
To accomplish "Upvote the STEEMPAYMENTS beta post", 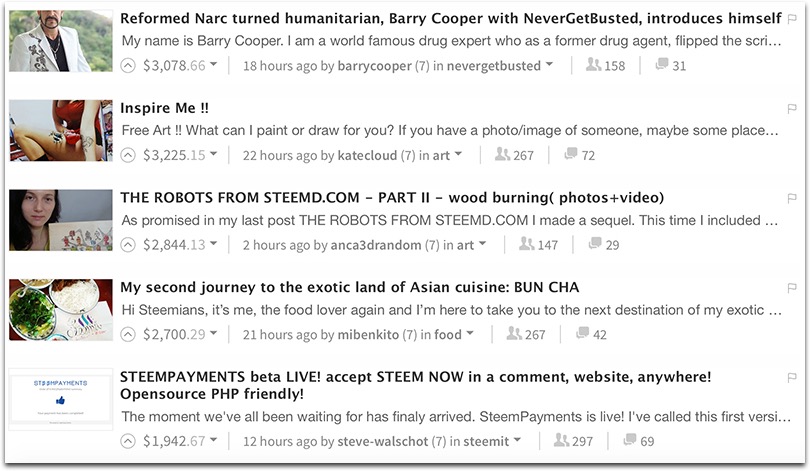I will pos(128,441).
